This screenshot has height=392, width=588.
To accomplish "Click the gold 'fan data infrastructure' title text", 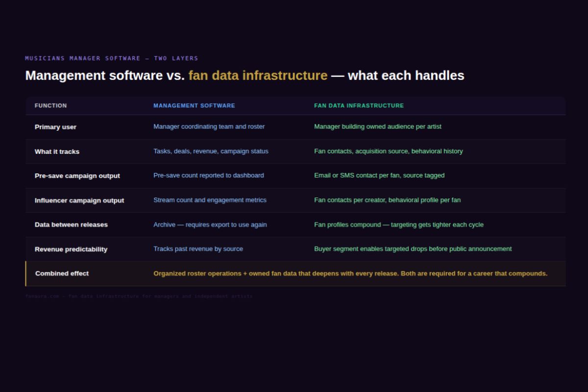I will (x=258, y=75).
